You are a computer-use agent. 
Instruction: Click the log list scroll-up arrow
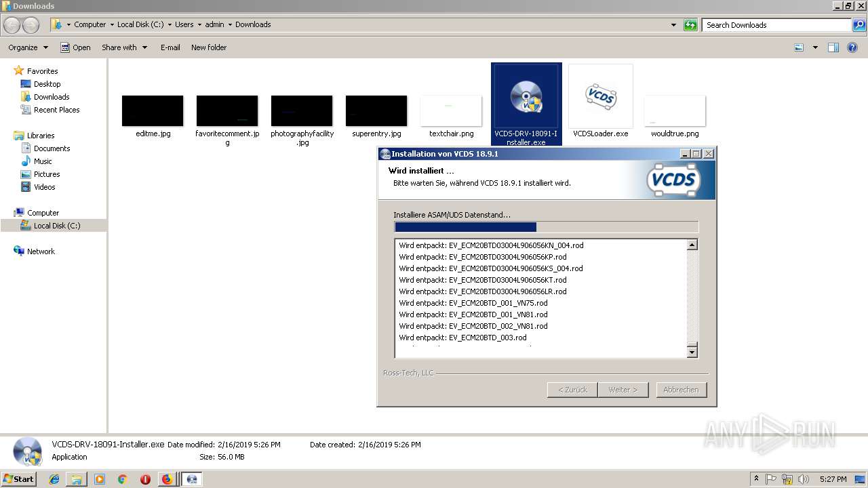pyautogui.click(x=692, y=245)
